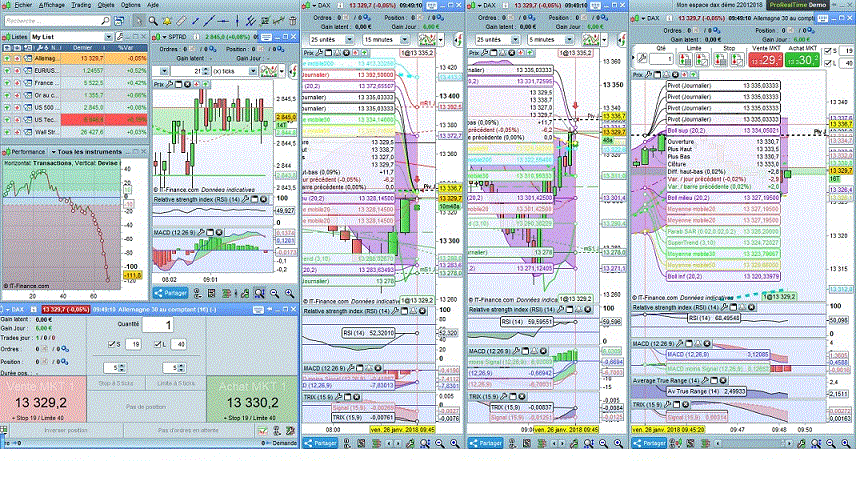Adjust the left ticks stepper set to 5

tap(122, 368)
